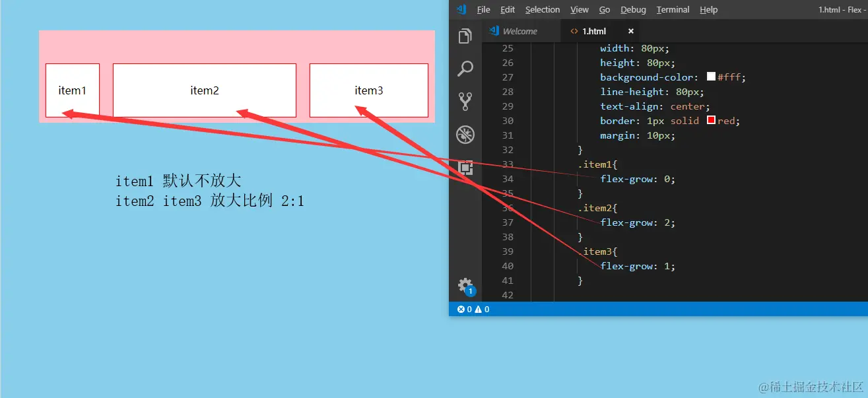Switch to the Welcome tab

click(521, 31)
